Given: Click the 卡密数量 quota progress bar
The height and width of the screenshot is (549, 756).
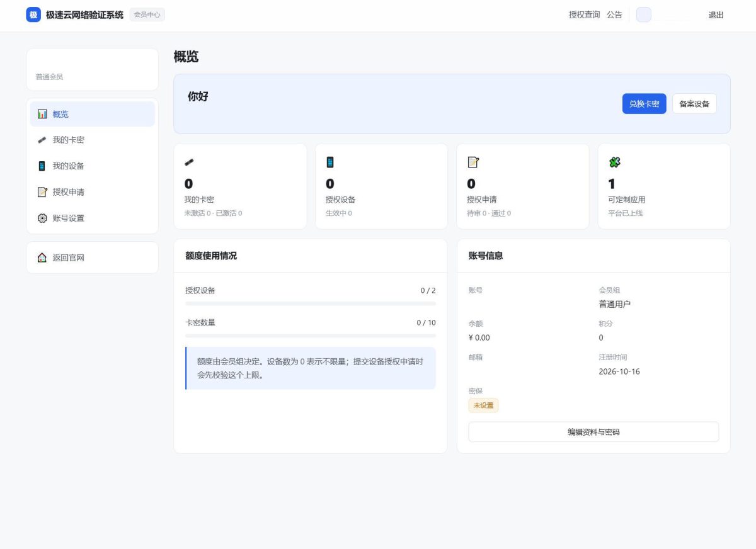Looking at the screenshot, I should 311,336.
